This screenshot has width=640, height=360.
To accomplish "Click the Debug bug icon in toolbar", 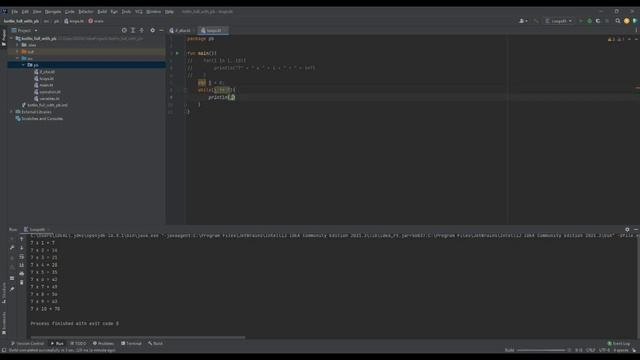I will (589, 21).
